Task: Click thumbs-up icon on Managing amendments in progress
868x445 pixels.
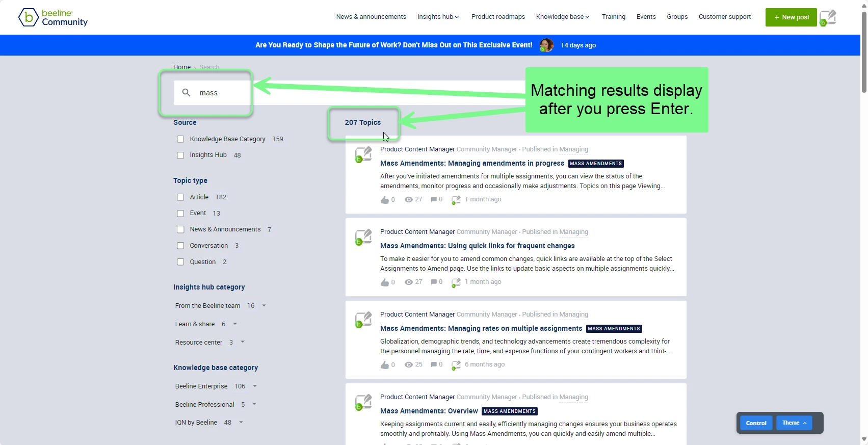Action: (x=385, y=200)
